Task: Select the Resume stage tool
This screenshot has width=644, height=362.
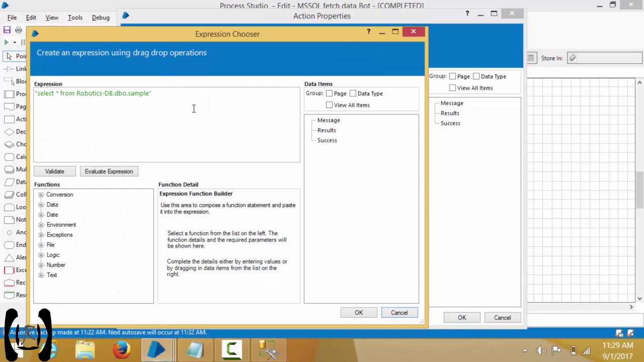Action: 14,295
